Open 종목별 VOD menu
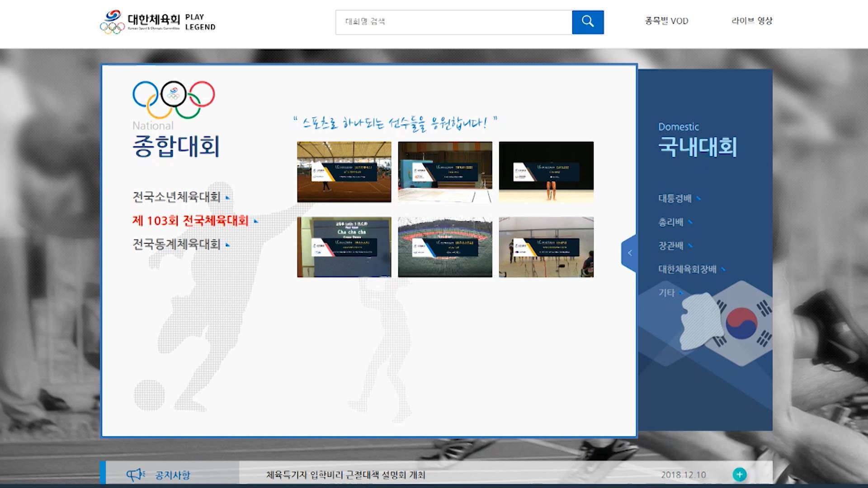Screen dimensions: 868x488 coord(666,21)
